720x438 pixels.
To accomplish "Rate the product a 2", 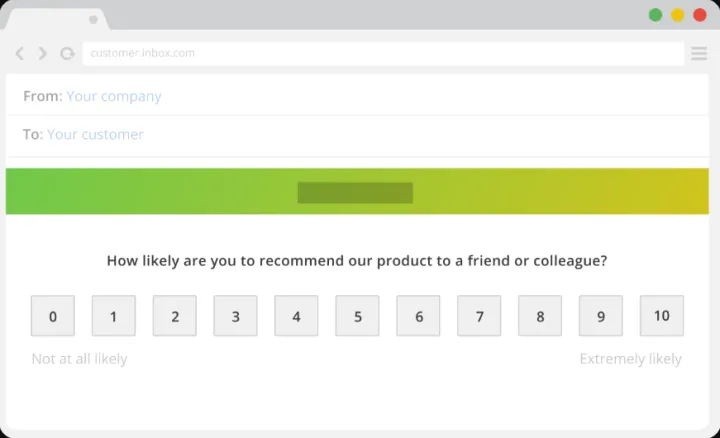I will point(175,316).
